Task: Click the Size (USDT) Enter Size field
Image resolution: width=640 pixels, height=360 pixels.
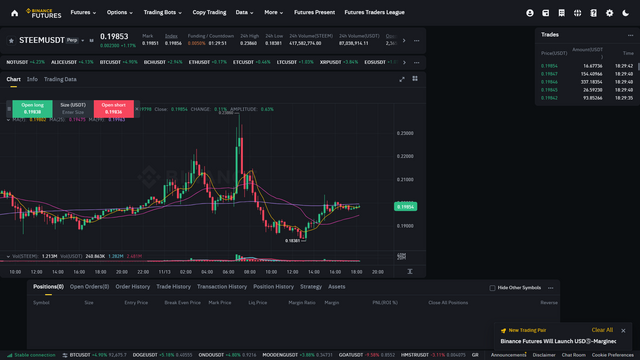Action: 73,109
